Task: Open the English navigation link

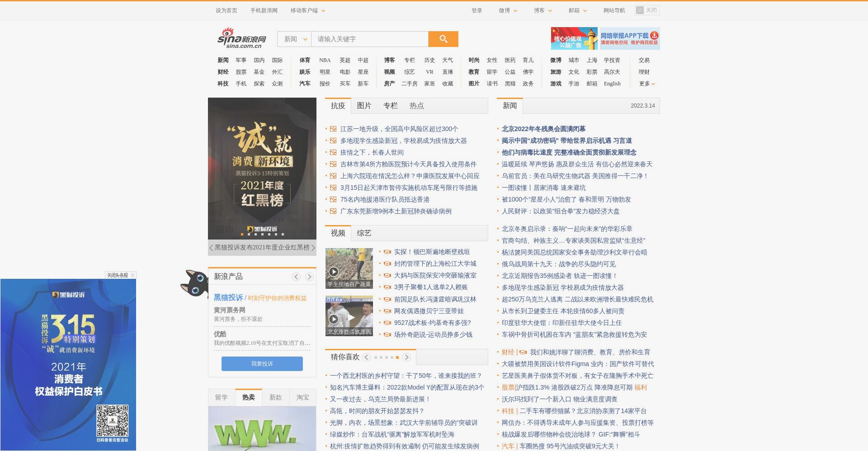Action: tap(612, 84)
